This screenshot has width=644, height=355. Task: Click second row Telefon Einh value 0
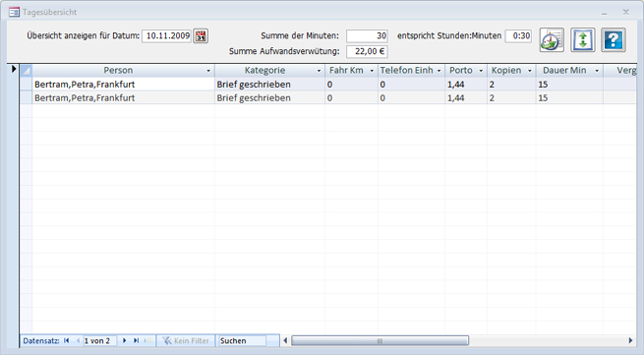[x=411, y=97]
